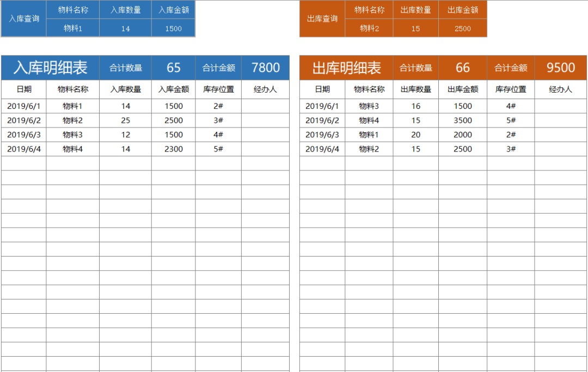Select 物料1 in 出库明细表 2019/6/3 row
Screen dimensions: 588x372
[x=369, y=135]
